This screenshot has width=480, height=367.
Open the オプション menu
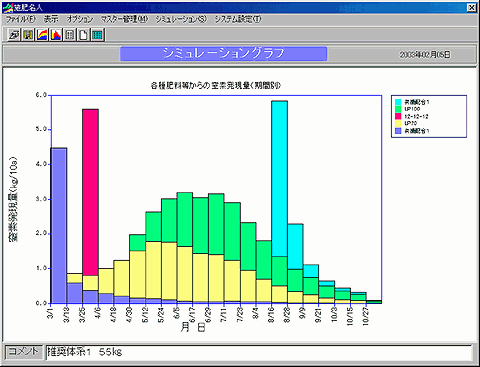tap(80, 19)
